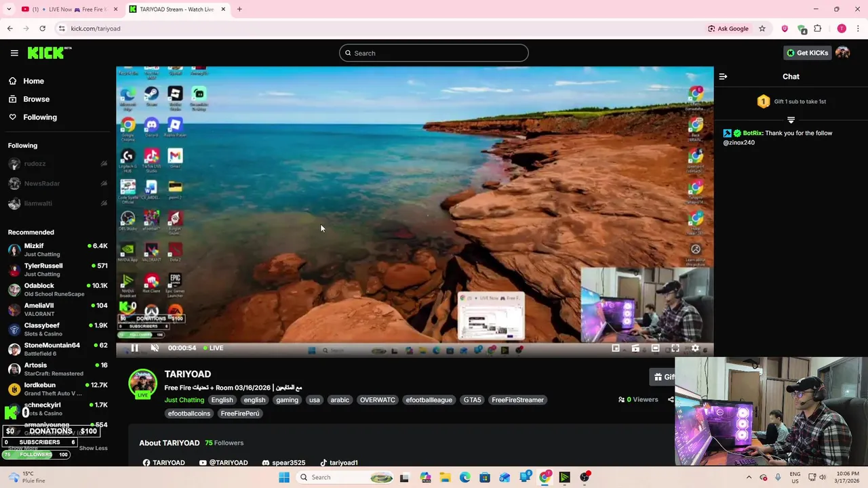Open OBS Studio from taskbar
868x488 pixels.
pos(585,477)
